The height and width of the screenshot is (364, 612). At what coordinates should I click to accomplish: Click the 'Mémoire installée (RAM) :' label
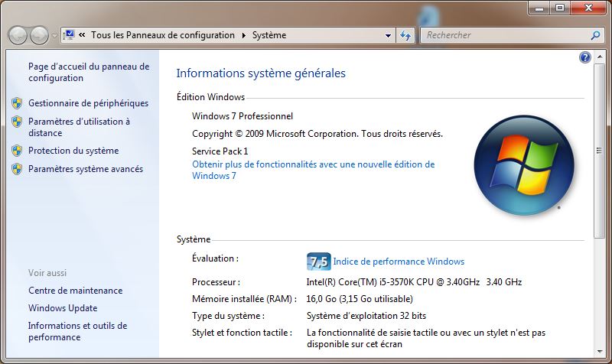click(244, 299)
